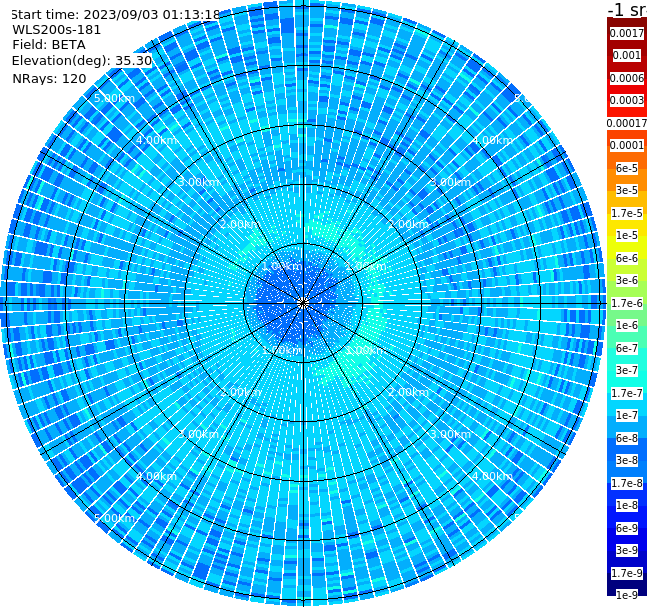Click the 1e-8 colorbar label
The width and height of the screenshot is (647, 607).
point(627,505)
